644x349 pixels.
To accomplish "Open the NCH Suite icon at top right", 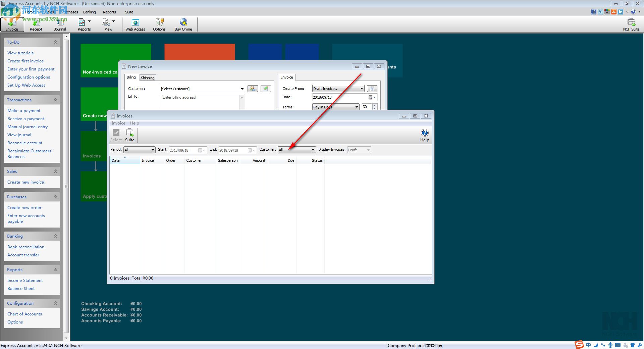I will (631, 23).
